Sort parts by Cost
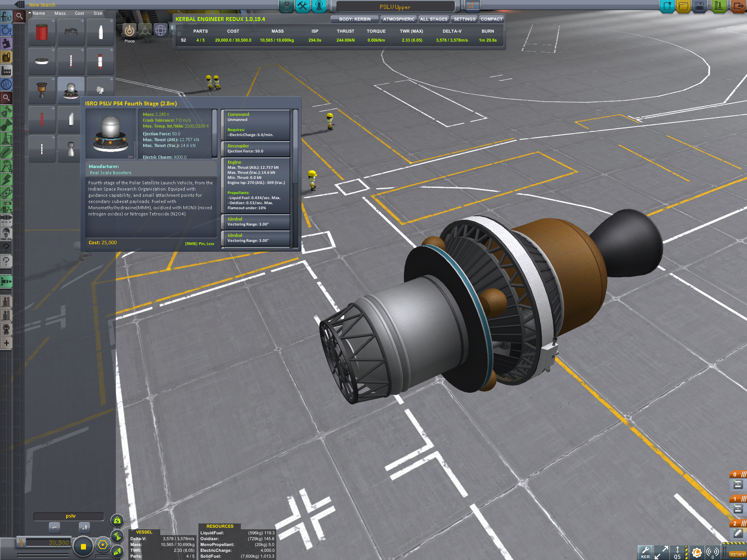Screen dimensions: 747x560 (79, 13)
